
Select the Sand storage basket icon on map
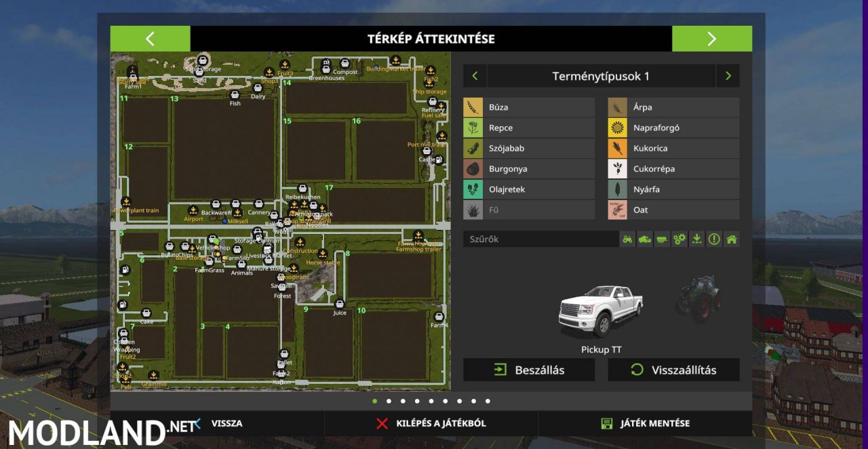click(x=201, y=60)
